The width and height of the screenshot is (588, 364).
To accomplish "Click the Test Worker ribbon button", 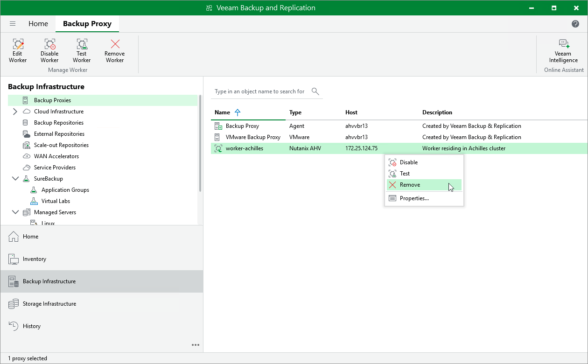I will (x=82, y=50).
